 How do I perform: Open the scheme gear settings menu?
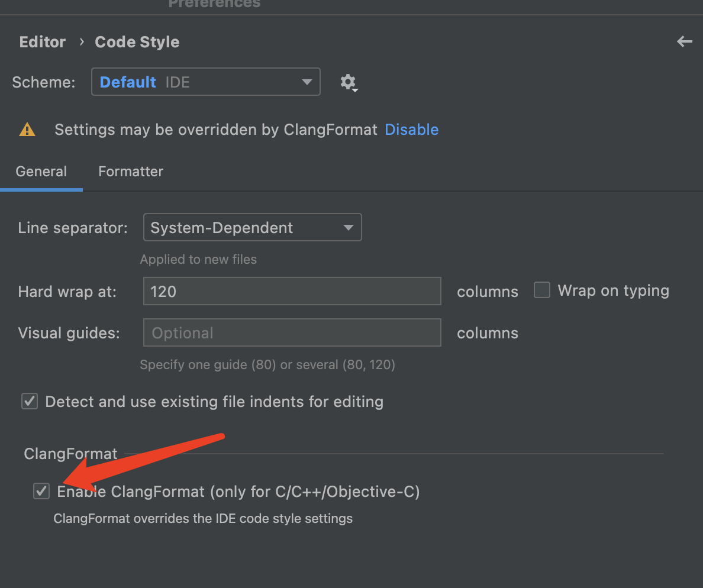click(349, 82)
